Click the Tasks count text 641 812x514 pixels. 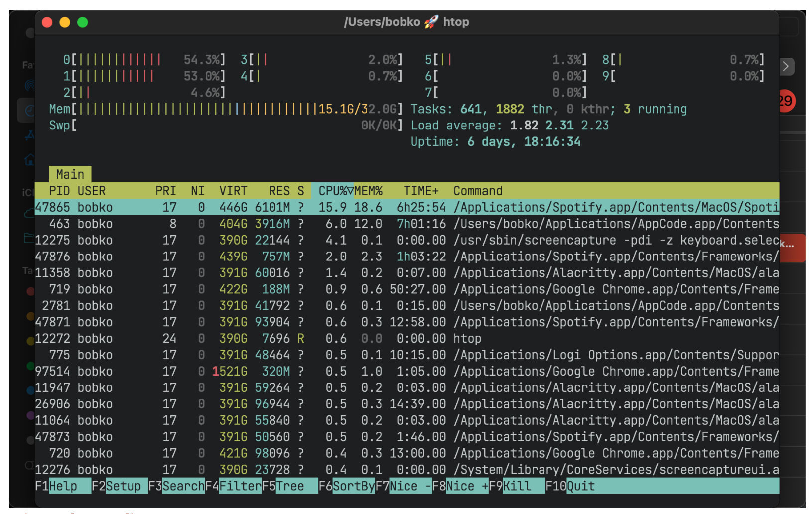coord(471,109)
